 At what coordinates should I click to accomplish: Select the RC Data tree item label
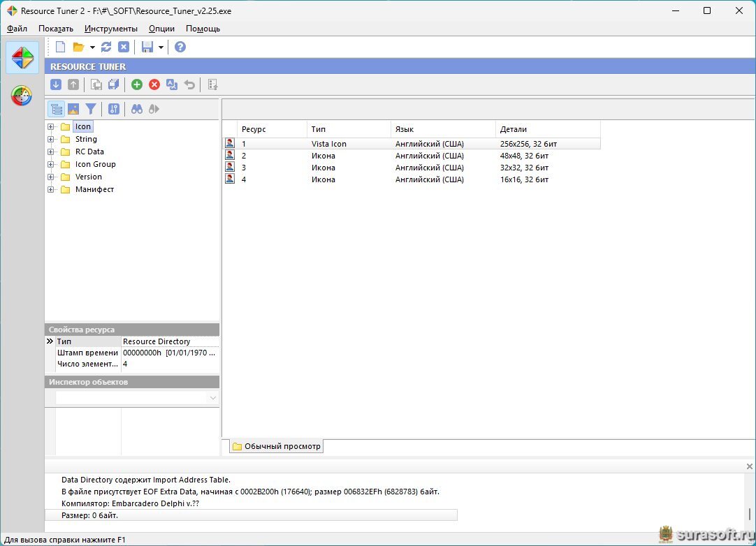89,152
